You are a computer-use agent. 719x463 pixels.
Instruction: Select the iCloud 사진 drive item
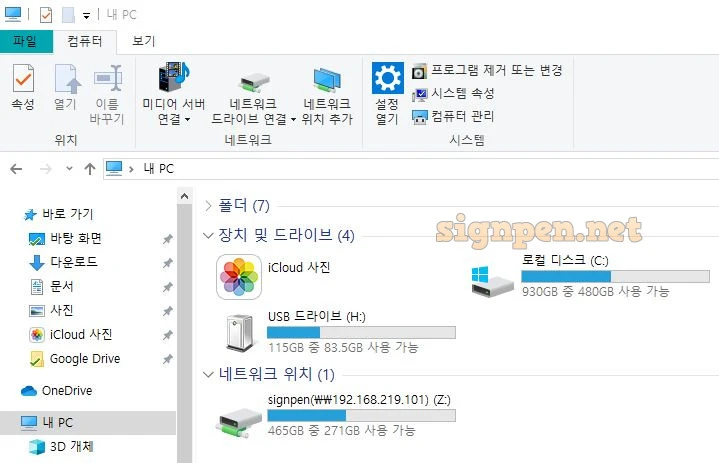(274, 277)
